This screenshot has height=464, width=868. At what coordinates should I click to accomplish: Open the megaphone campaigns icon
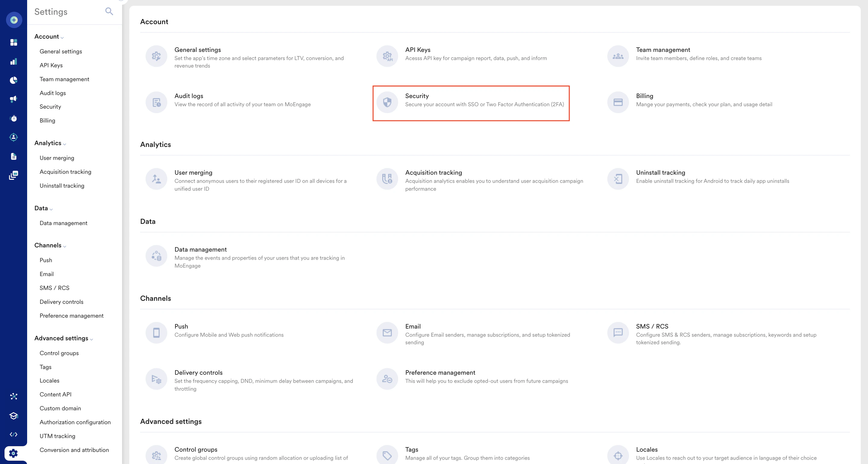[x=14, y=99]
